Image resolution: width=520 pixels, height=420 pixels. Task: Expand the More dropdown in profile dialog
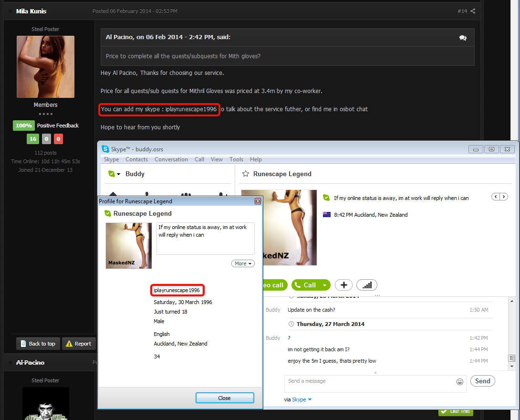[x=243, y=263]
